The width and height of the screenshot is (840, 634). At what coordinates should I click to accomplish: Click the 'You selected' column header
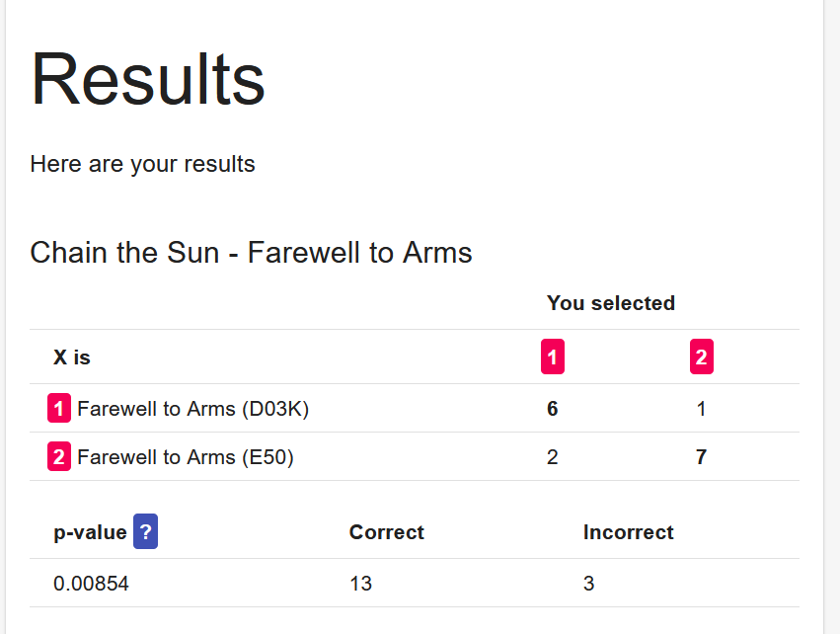611,303
